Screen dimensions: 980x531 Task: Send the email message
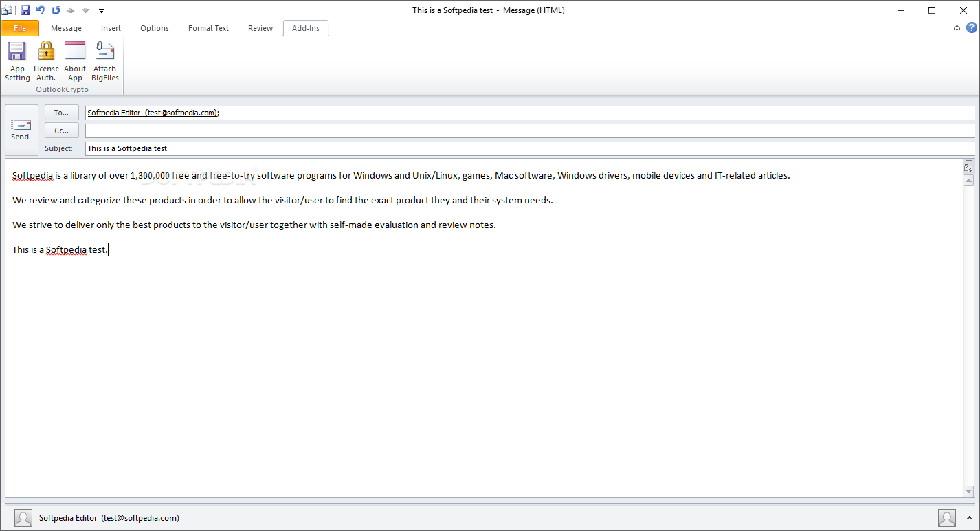click(20, 130)
